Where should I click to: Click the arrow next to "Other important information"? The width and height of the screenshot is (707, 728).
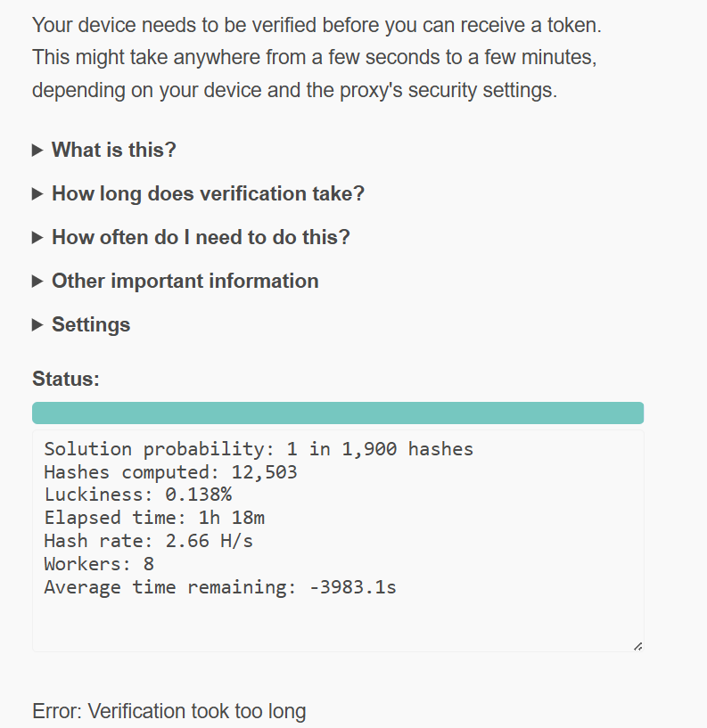point(37,281)
